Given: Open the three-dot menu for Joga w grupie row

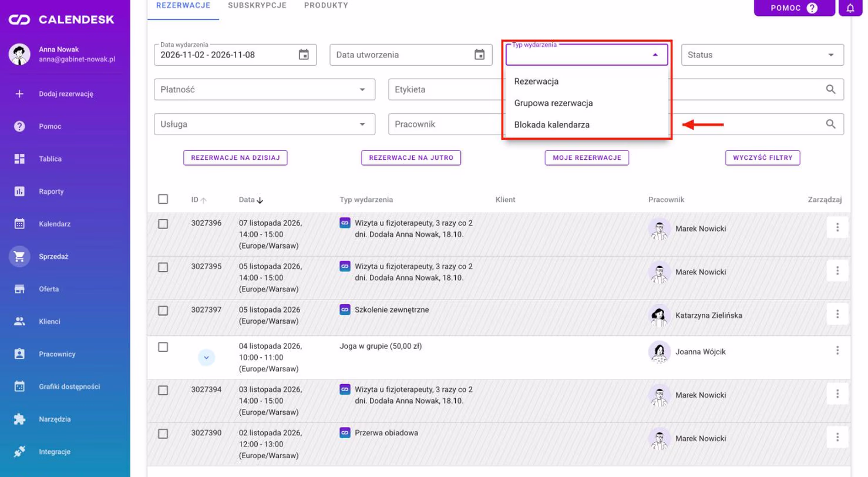Looking at the screenshot, I should point(837,350).
